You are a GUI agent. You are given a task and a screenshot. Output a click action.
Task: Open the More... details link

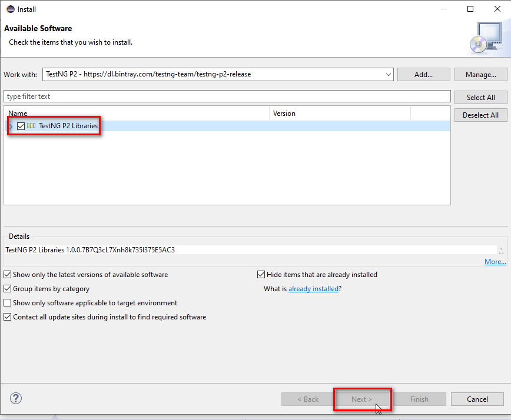[495, 262]
